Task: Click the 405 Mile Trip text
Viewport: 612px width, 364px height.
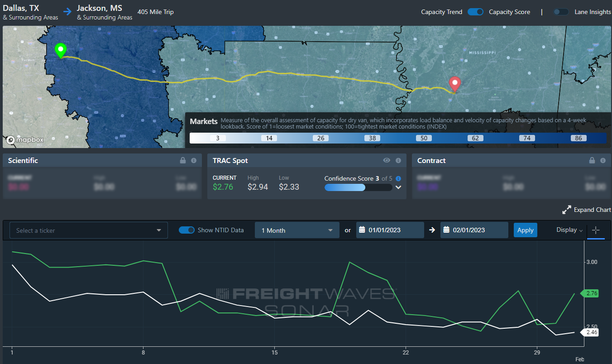Action: (x=155, y=12)
